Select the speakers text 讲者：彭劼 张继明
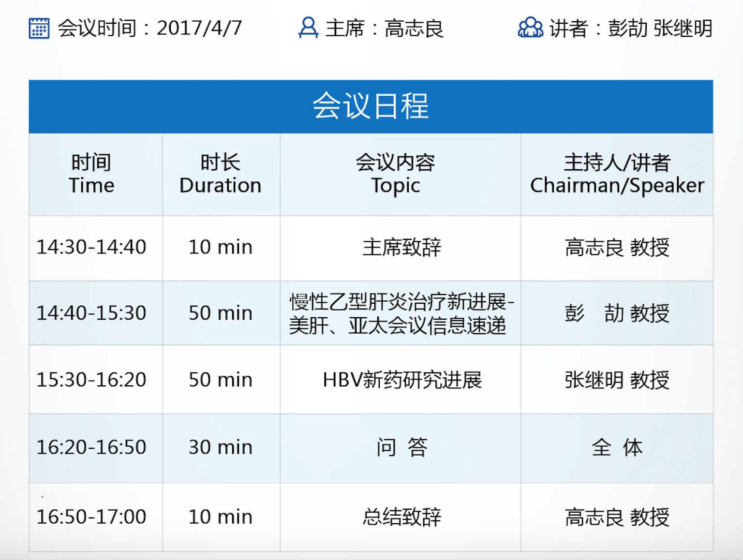This screenshot has width=743, height=560. 631,28
